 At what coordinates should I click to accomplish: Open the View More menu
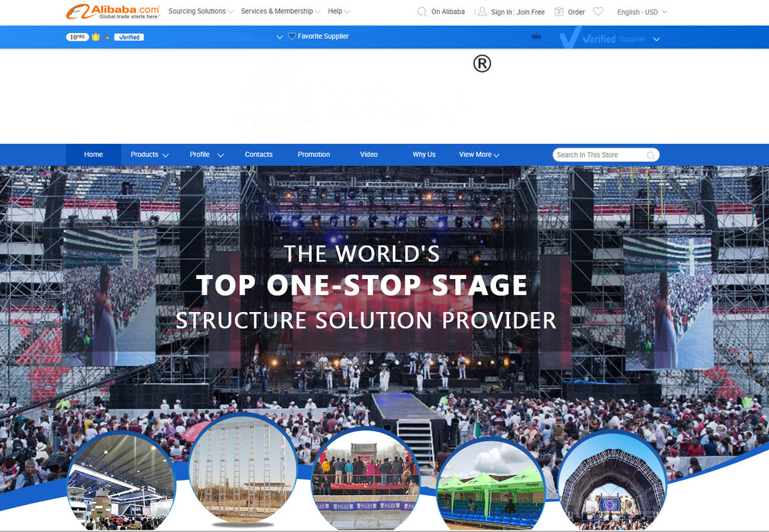tap(479, 155)
